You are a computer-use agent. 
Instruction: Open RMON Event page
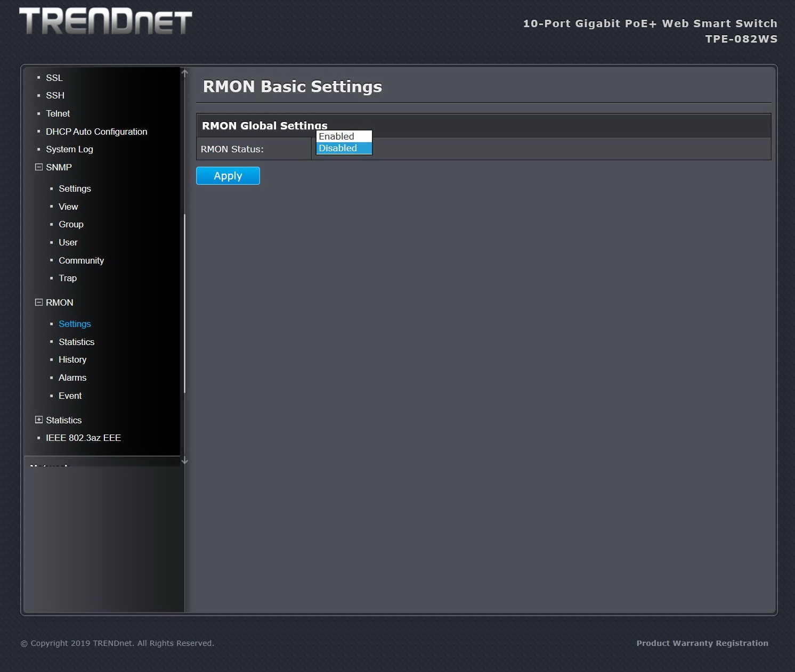tap(70, 396)
